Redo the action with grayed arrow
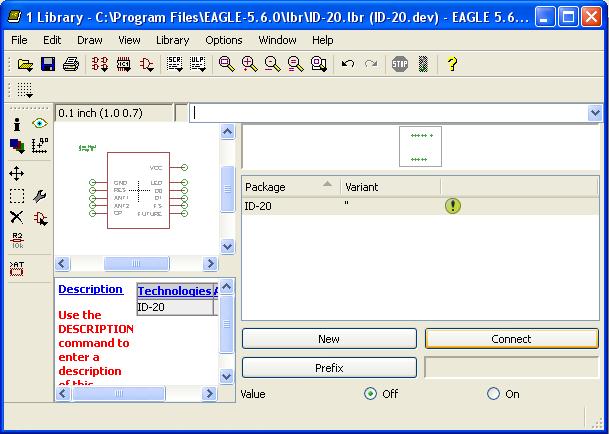 click(x=371, y=64)
